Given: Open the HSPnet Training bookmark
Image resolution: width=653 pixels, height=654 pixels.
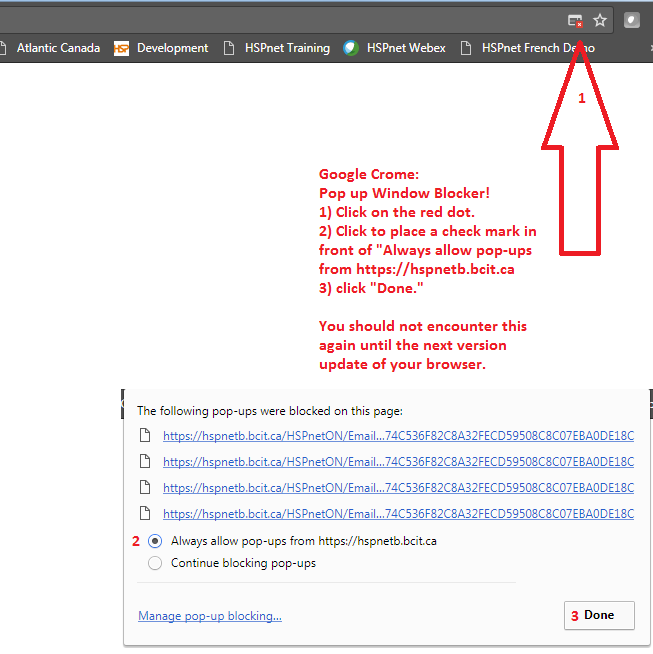Looking at the screenshot, I should click(276, 48).
